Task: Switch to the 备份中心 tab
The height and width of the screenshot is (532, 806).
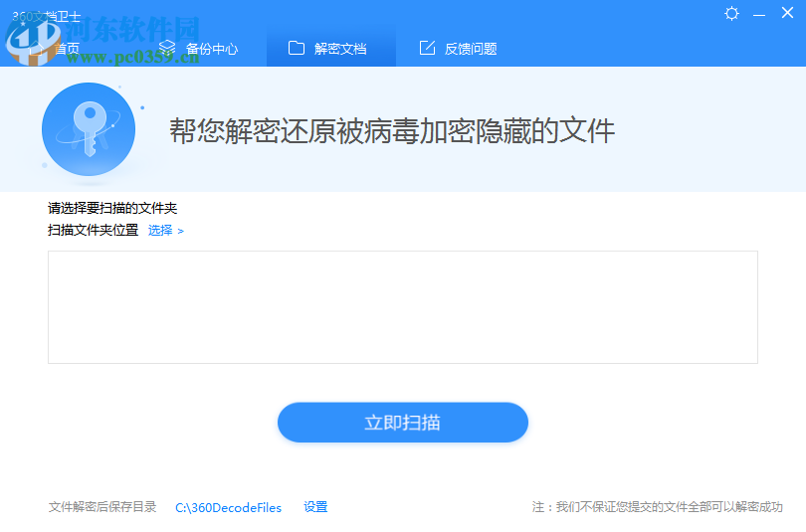Action: click(x=200, y=49)
